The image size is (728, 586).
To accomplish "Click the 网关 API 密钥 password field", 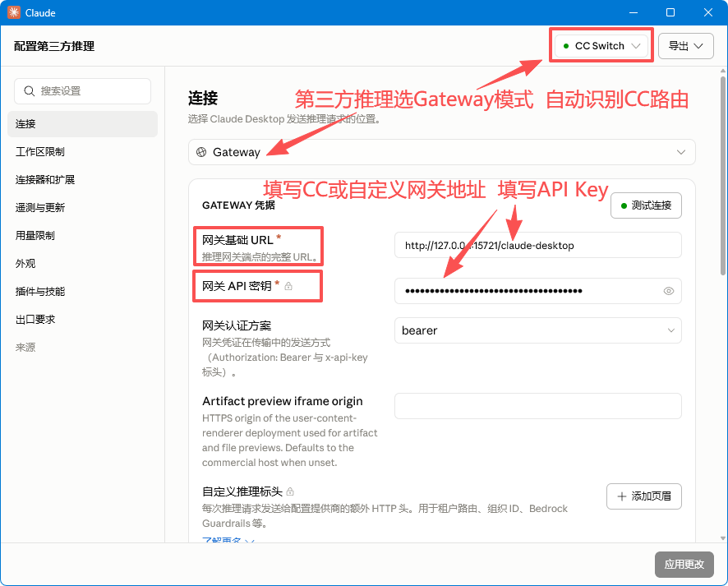I will click(537, 291).
